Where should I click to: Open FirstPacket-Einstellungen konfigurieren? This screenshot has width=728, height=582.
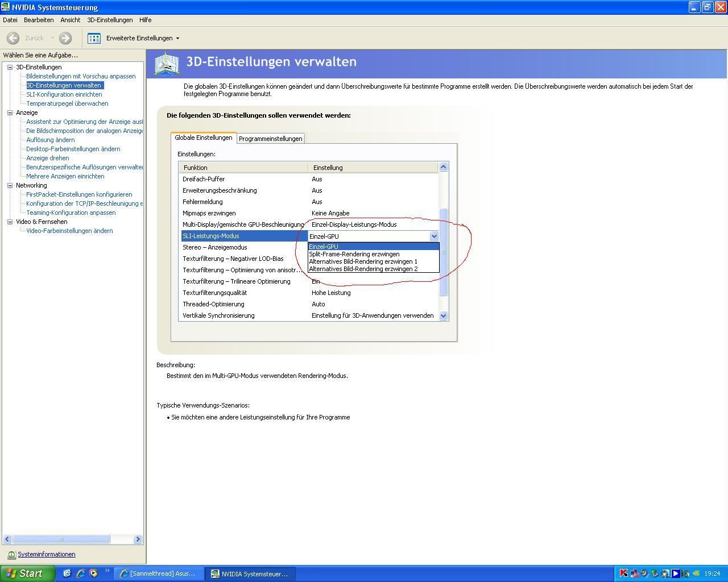coord(79,194)
